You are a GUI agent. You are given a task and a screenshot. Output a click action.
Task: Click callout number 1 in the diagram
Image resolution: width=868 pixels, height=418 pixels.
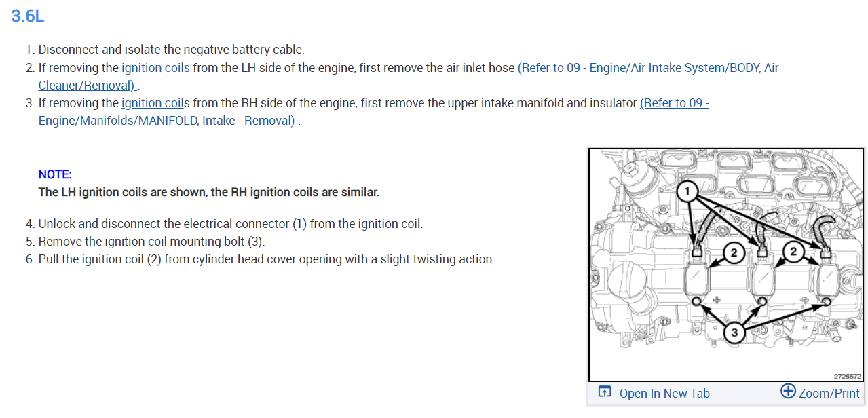coord(687,192)
